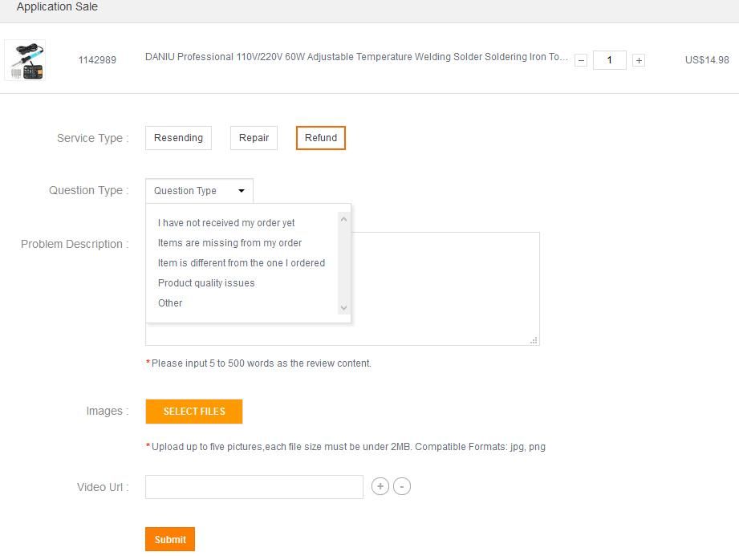
Task: Submit the application form
Action: (x=170, y=539)
